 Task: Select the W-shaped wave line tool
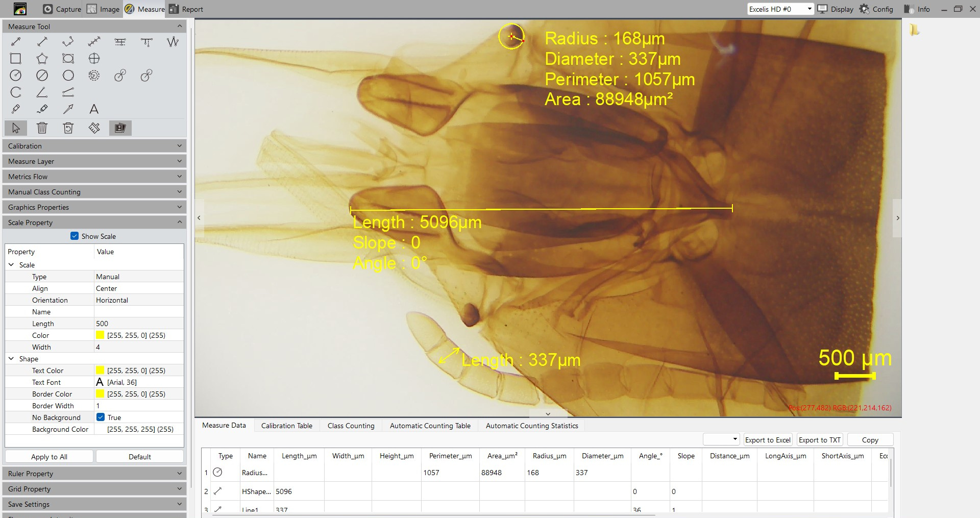173,42
